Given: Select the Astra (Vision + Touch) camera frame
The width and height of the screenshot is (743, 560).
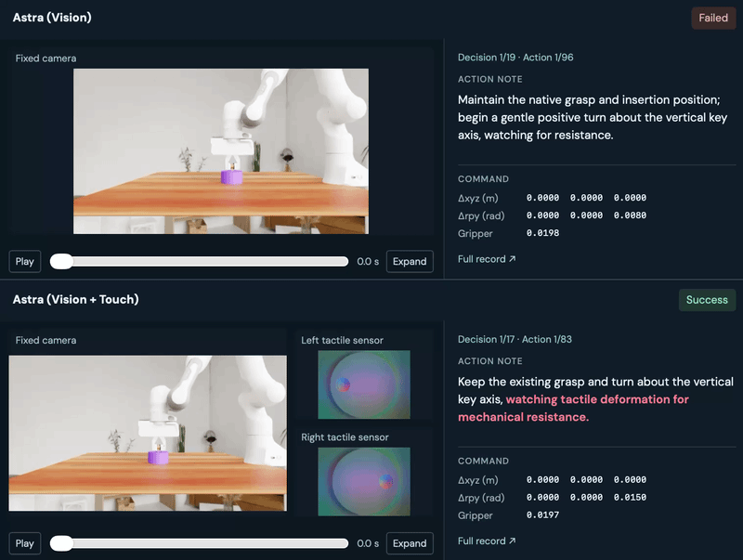Looking at the screenshot, I should coord(148,433).
